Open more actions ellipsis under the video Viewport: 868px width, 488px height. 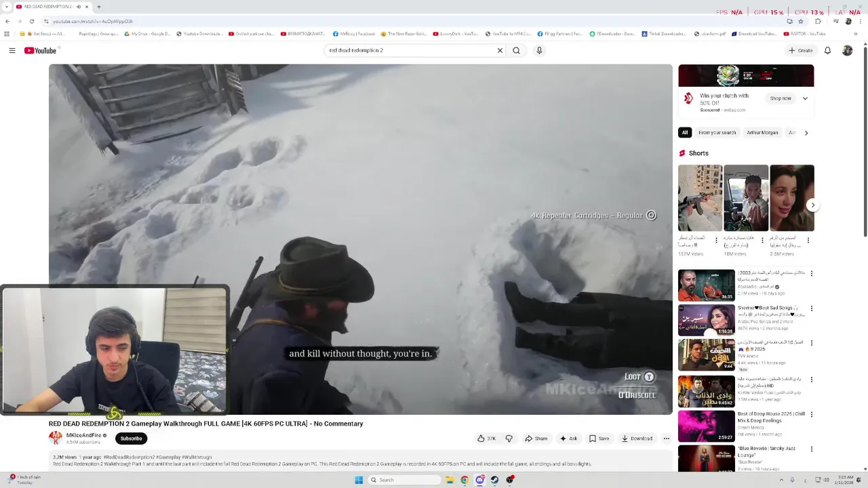pos(666,439)
